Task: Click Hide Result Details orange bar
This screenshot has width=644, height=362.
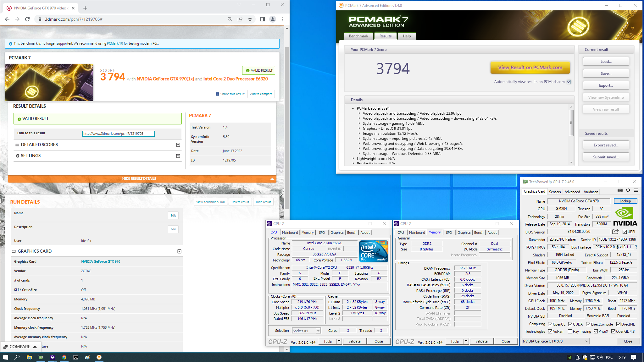Action: [142, 179]
